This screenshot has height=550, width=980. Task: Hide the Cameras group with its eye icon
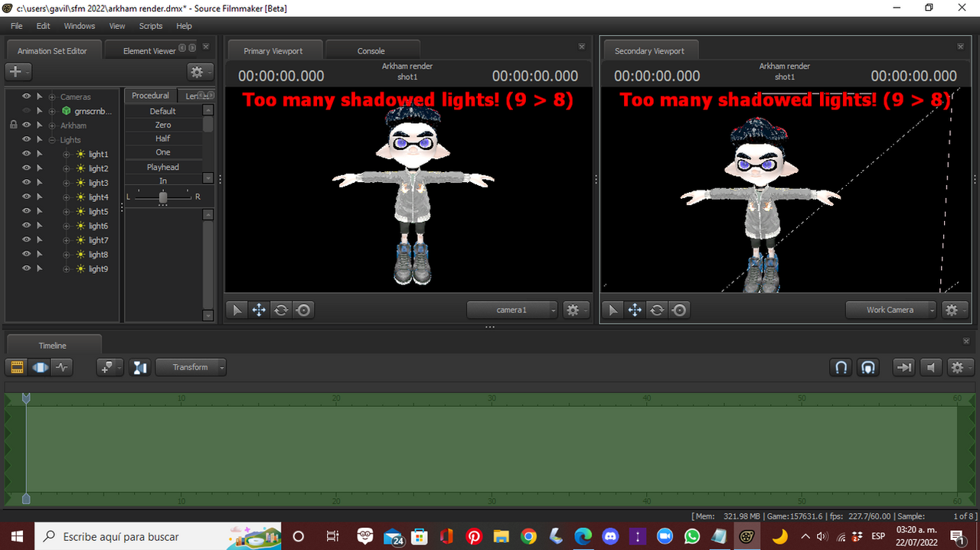pos(27,96)
